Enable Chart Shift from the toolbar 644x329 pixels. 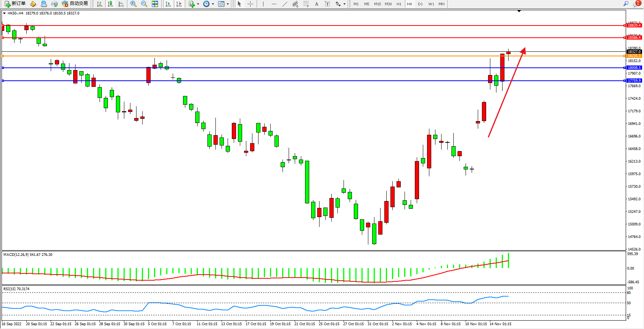(178, 4)
